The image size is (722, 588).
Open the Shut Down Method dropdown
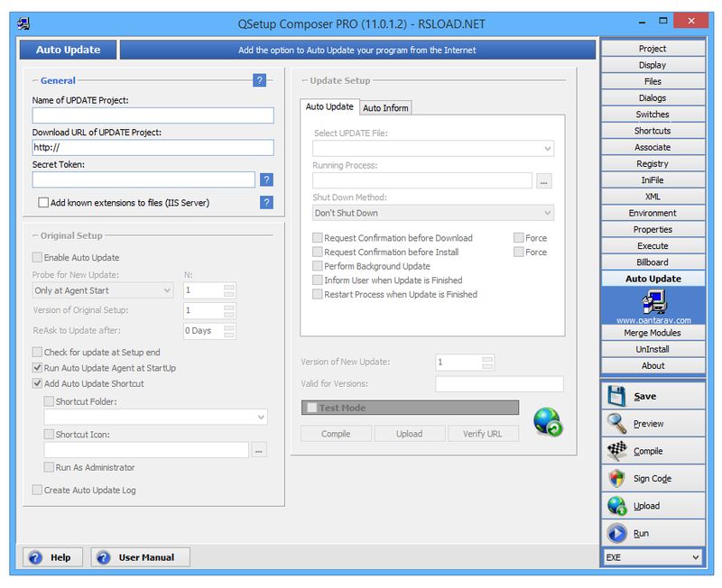pyautogui.click(x=433, y=213)
